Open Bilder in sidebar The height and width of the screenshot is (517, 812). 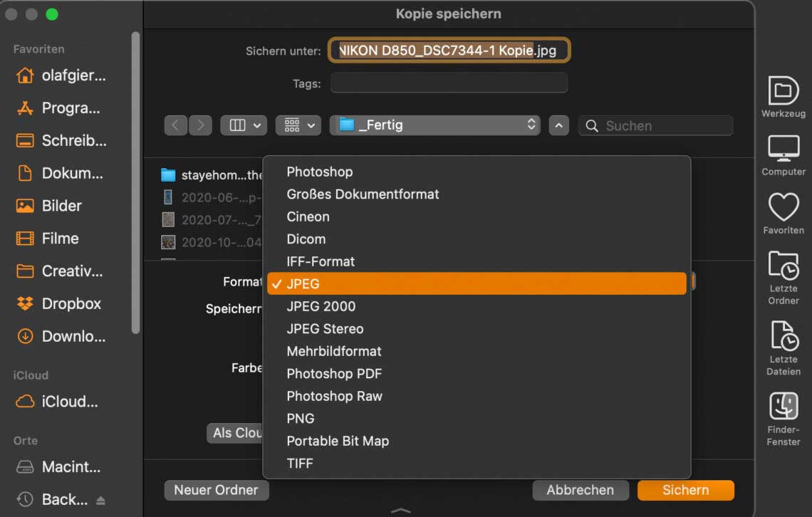point(49,206)
